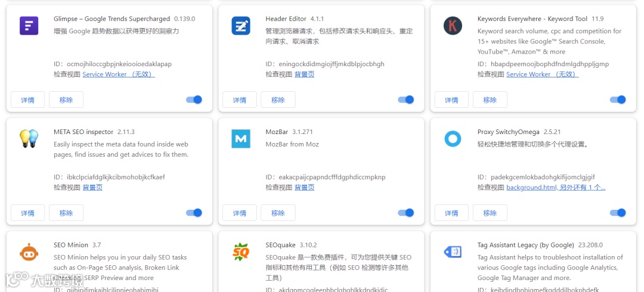
Task: Open 详情 for Proxy SwitchyOmega
Action: point(451,213)
